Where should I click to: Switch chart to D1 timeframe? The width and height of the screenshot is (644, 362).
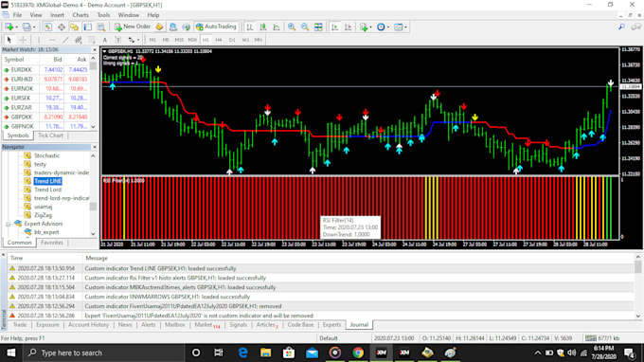[232, 40]
